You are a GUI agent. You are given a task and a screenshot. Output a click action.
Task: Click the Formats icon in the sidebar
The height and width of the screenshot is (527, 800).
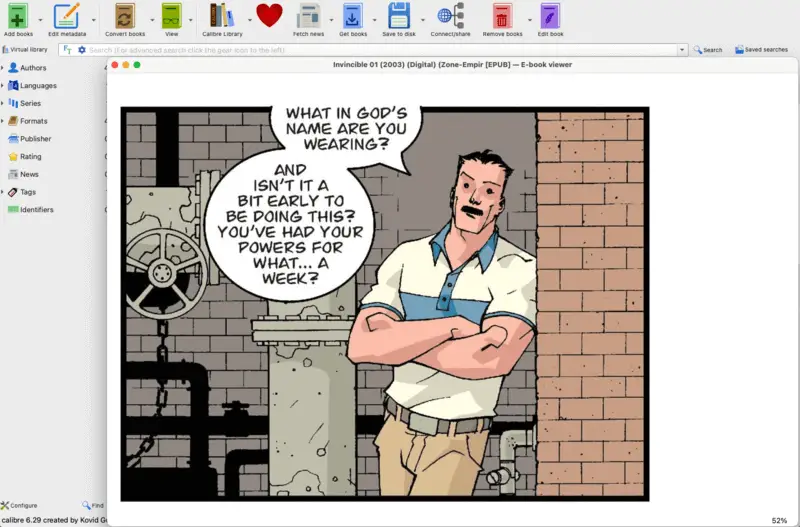(13, 121)
